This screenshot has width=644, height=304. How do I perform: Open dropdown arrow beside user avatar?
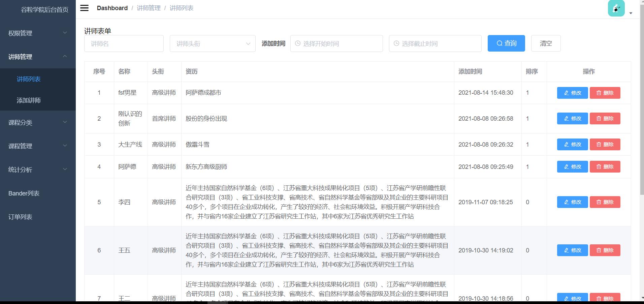[x=631, y=13]
